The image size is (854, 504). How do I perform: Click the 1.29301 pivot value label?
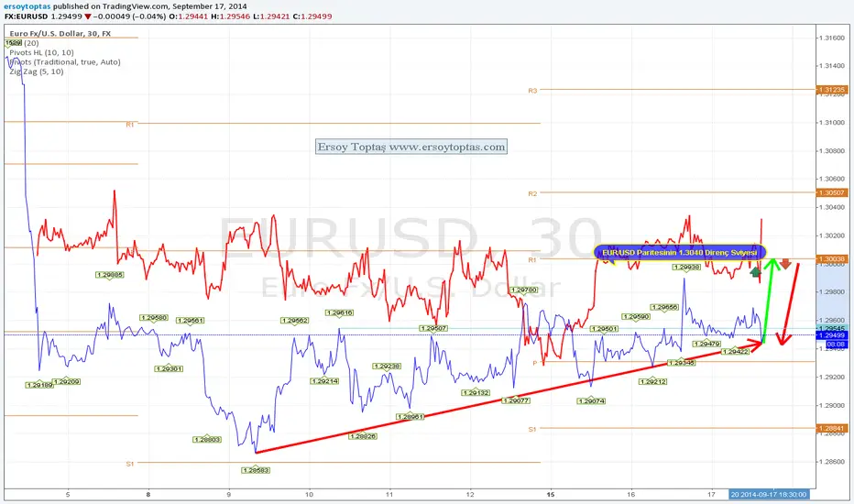(169, 369)
